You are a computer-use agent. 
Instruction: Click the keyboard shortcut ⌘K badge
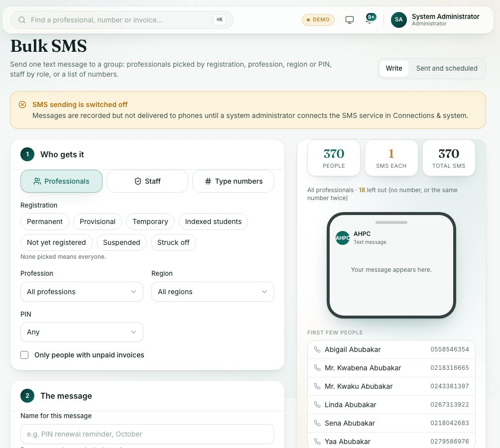pos(220,20)
